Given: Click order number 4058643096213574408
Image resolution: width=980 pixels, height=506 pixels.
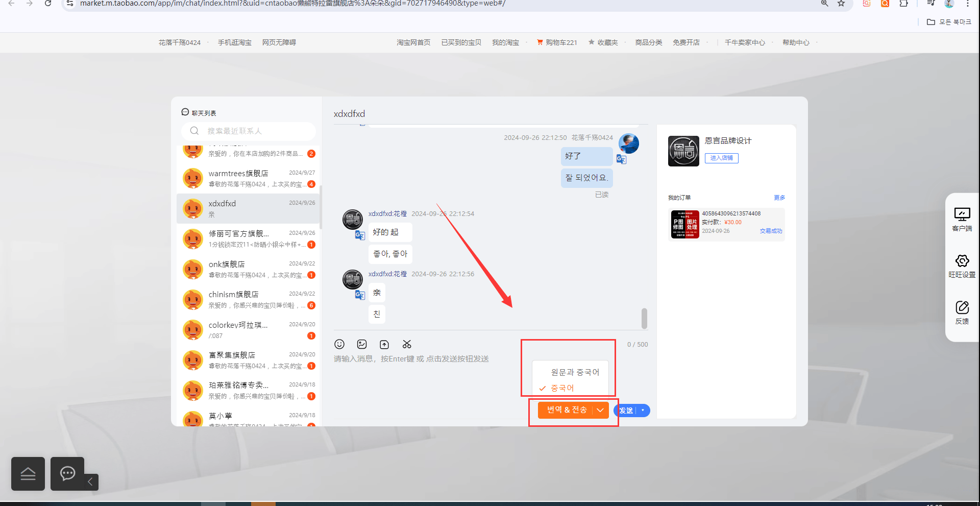Looking at the screenshot, I should tap(731, 213).
